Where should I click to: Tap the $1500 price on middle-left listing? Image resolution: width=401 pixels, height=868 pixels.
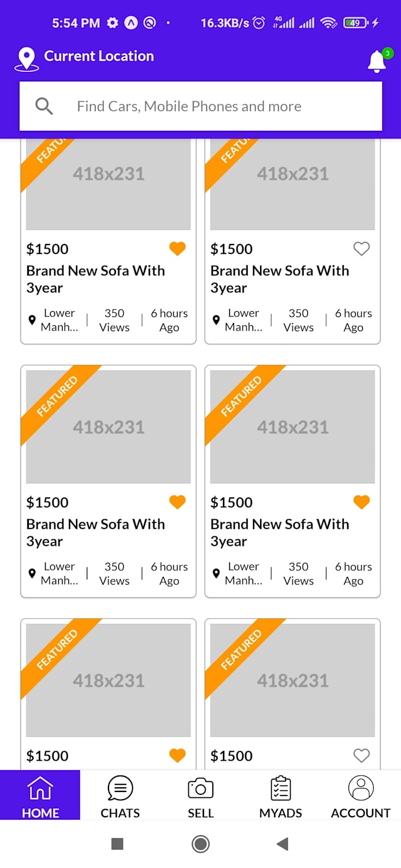[47, 502]
